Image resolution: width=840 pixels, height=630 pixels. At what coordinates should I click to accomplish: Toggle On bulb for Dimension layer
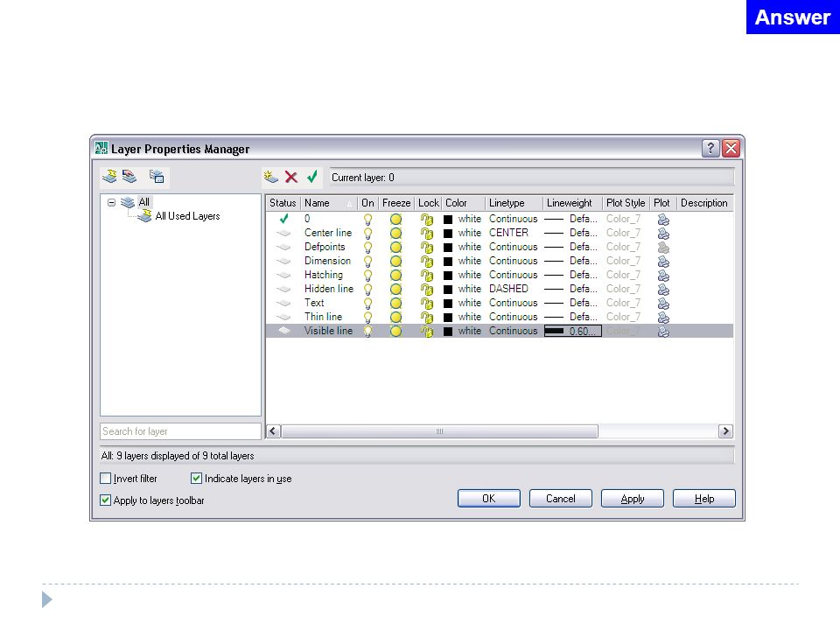click(x=367, y=262)
